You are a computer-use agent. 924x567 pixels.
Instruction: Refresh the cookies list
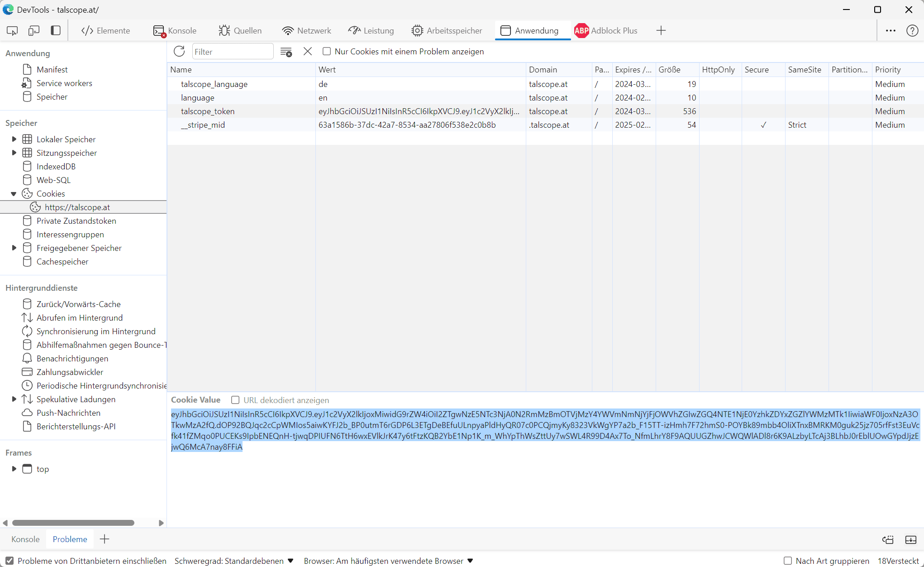pyautogui.click(x=179, y=51)
